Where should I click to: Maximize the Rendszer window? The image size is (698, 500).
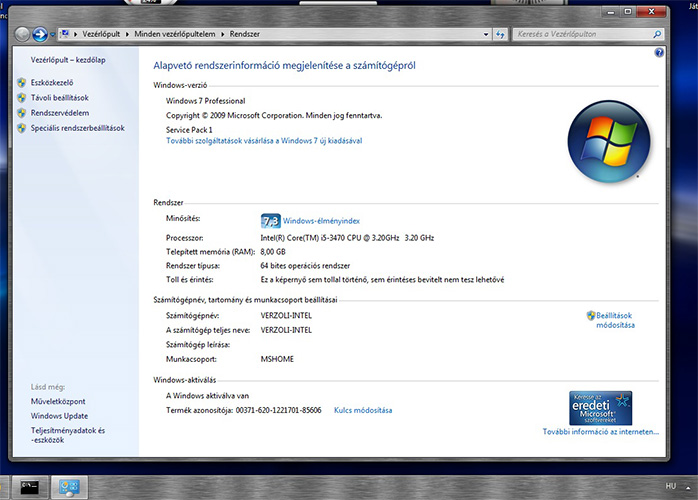[x=628, y=12]
